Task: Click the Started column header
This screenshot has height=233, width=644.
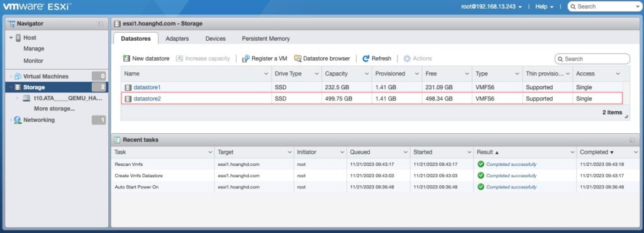Action: [442, 152]
